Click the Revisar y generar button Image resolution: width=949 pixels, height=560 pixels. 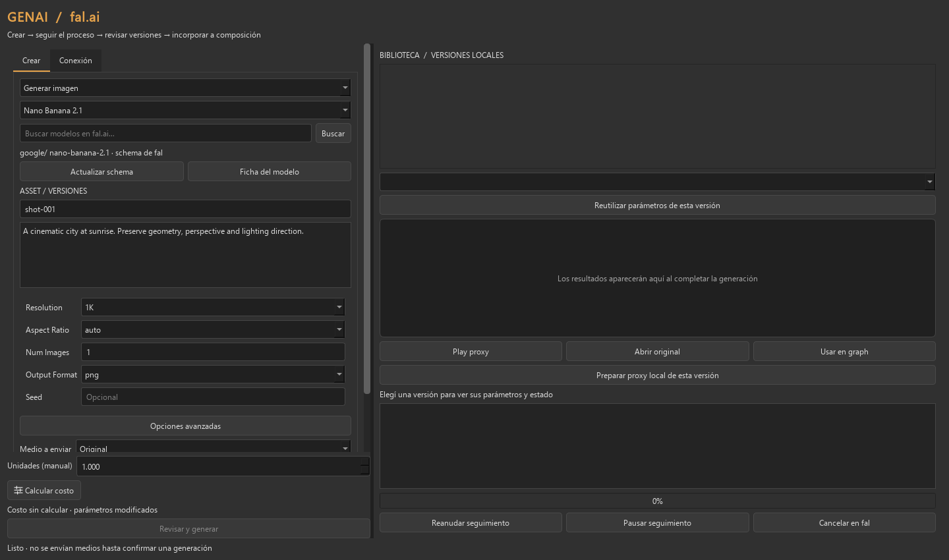[x=188, y=528]
